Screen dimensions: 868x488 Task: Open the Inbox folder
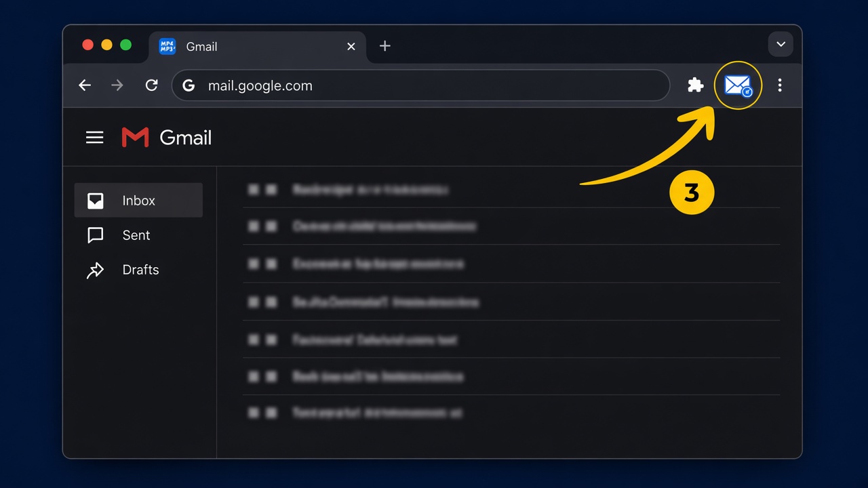coord(138,200)
